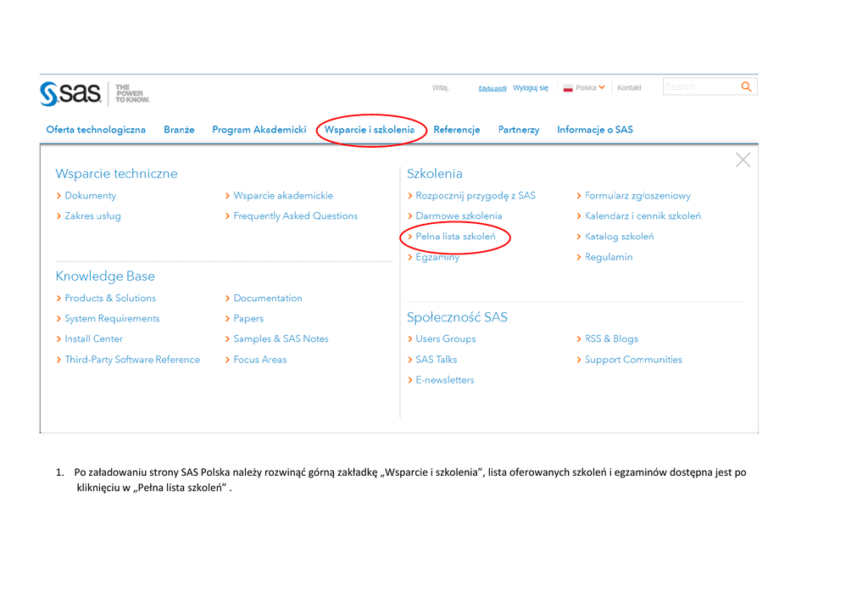Image resolution: width=868 pixels, height=615 pixels.
Task: Click the Darmowe szkolenia link
Action: 459,216
